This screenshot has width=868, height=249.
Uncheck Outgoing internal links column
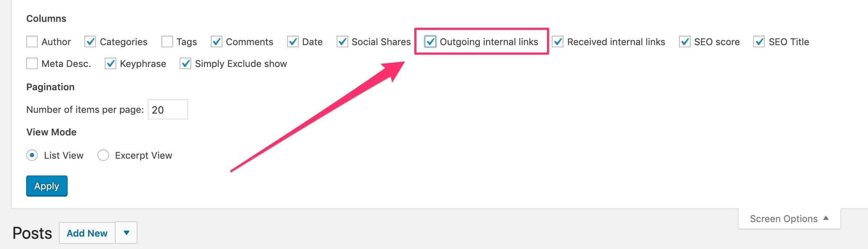pos(431,42)
